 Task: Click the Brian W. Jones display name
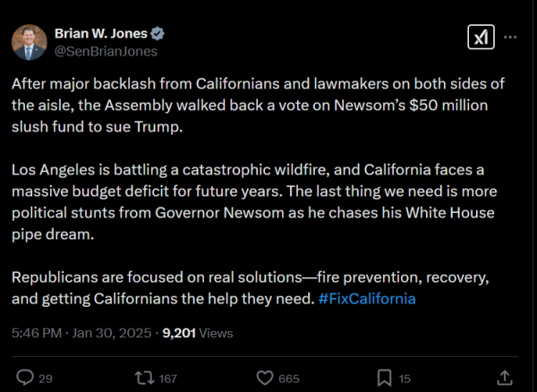102,34
